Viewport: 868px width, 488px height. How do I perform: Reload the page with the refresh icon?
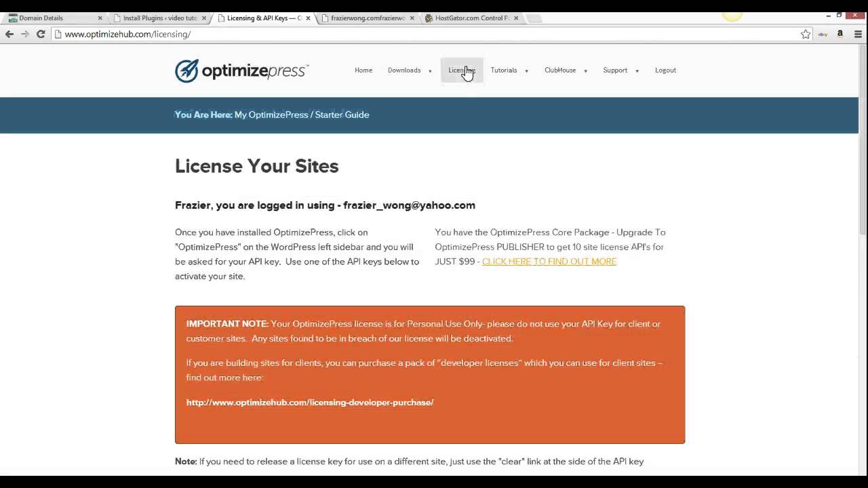[41, 34]
